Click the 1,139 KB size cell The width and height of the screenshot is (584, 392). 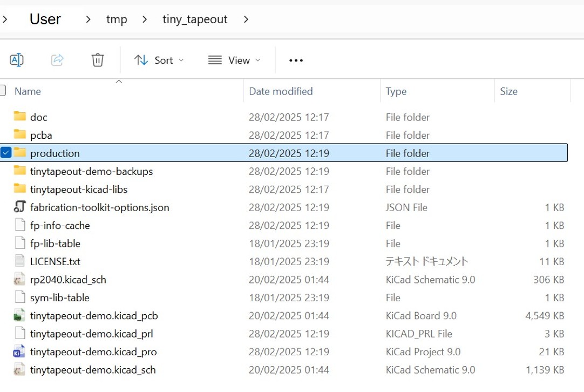[x=545, y=370]
